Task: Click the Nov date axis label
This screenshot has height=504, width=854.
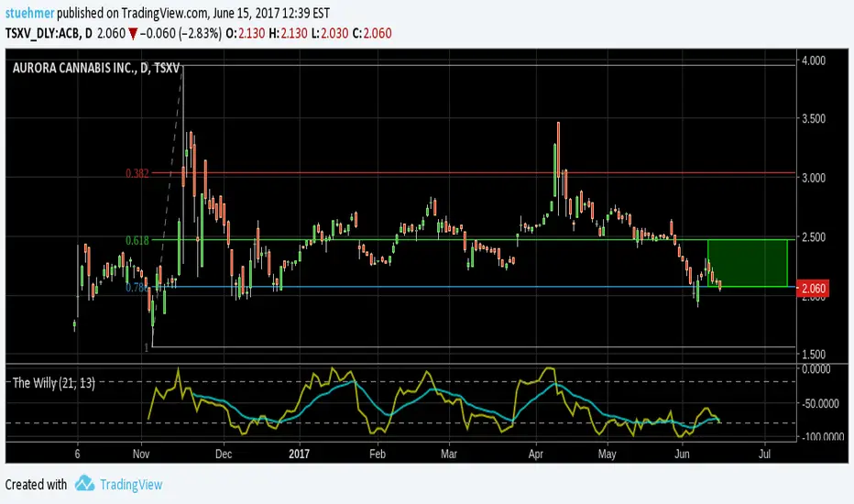Action: (141, 454)
